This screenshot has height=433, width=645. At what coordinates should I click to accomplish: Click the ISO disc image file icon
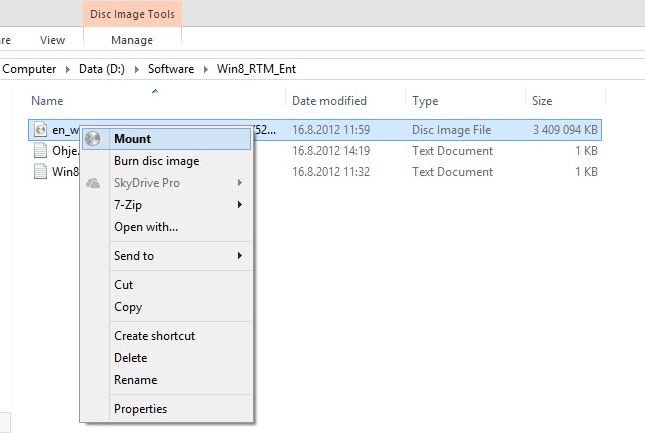point(40,129)
